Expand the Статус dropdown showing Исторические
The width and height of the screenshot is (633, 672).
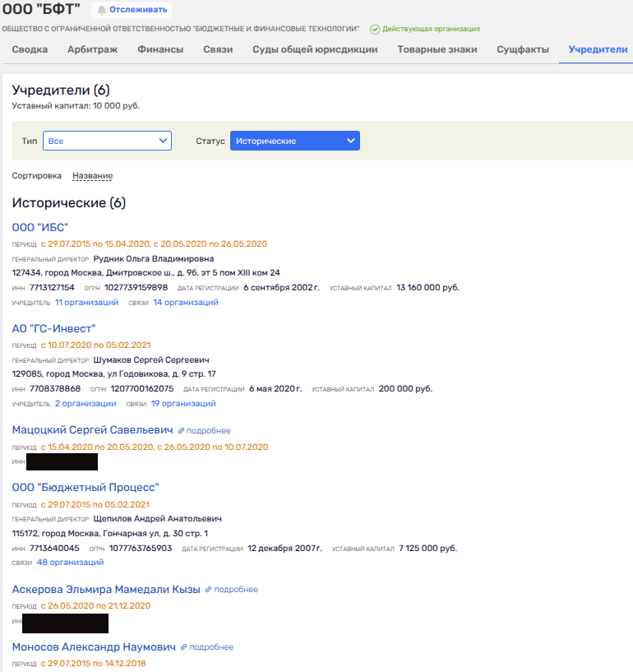point(294,141)
